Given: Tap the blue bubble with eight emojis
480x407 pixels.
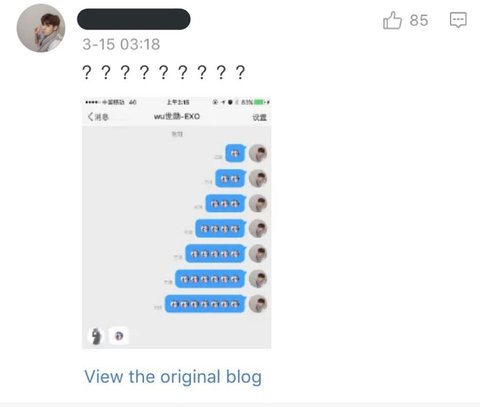Looking at the screenshot, I should (x=205, y=304).
